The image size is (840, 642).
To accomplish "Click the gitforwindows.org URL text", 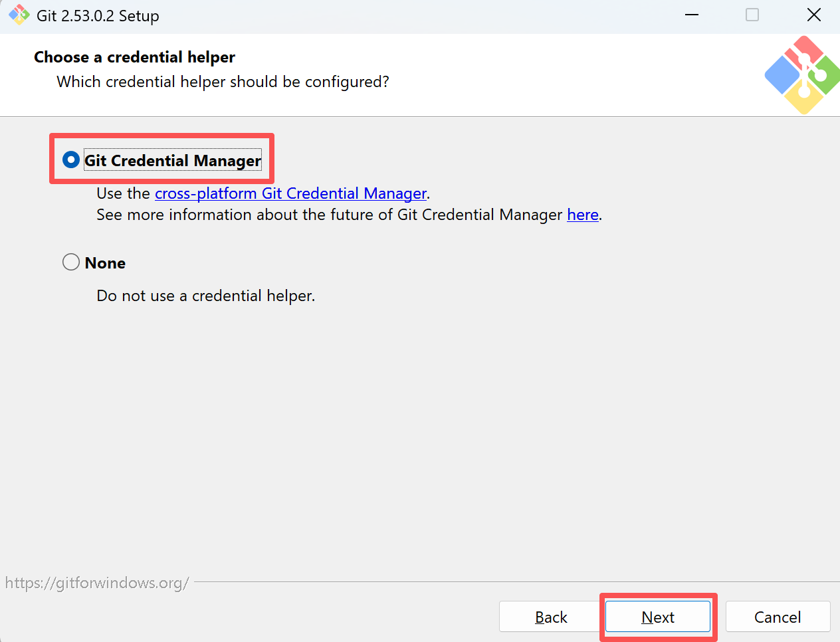I will click(97, 583).
